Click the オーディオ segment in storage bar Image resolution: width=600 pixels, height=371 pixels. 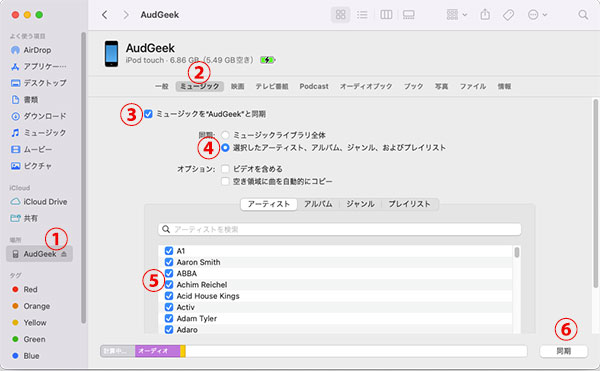(x=157, y=351)
